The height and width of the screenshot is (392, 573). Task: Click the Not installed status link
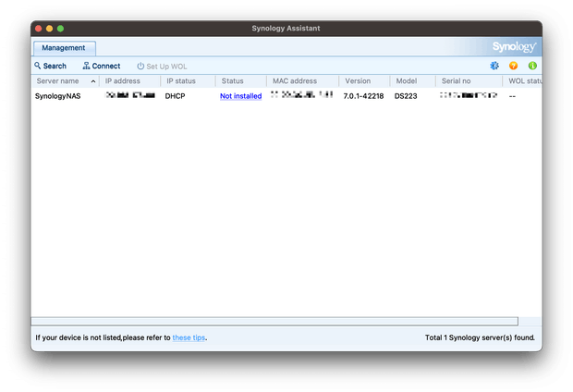coord(241,96)
